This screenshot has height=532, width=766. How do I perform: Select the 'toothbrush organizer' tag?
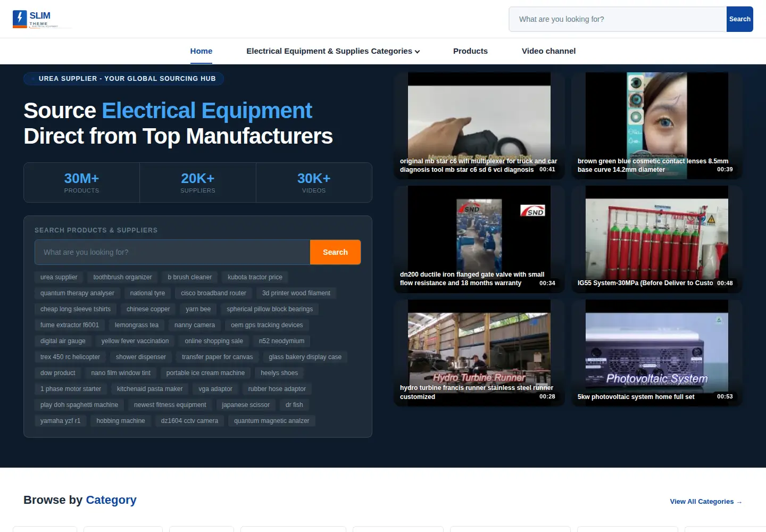click(122, 277)
